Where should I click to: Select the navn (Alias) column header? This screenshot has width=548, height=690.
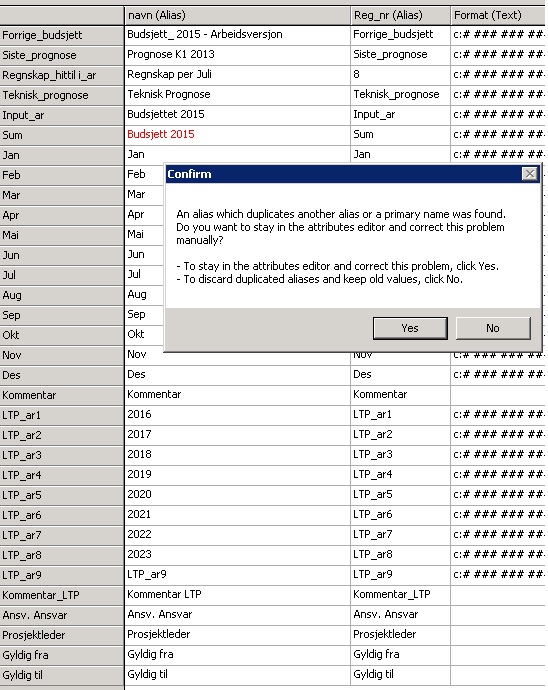click(x=238, y=15)
